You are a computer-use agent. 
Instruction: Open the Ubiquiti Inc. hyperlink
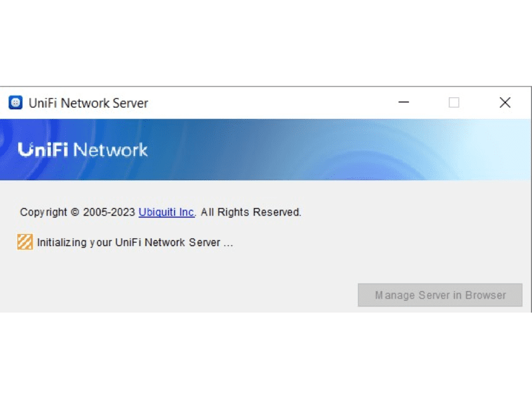(166, 212)
